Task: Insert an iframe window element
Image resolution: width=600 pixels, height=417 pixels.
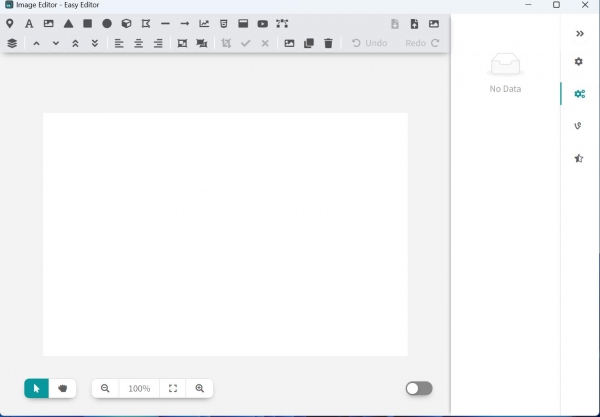Action: coord(243,24)
